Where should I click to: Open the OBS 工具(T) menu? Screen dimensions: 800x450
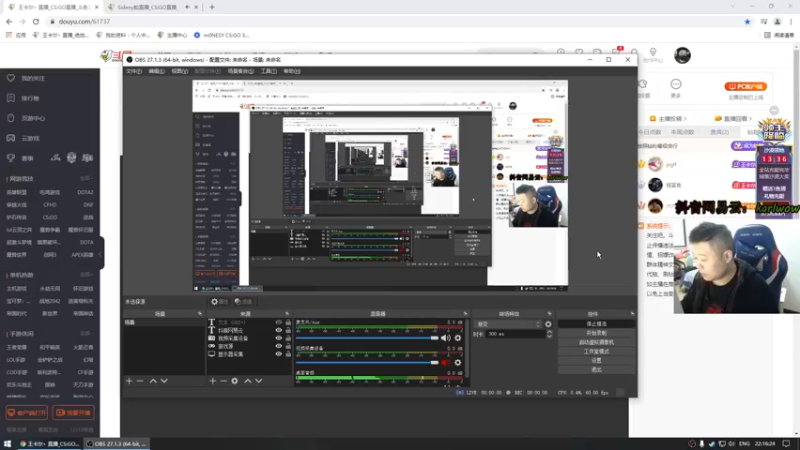coord(268,71)
